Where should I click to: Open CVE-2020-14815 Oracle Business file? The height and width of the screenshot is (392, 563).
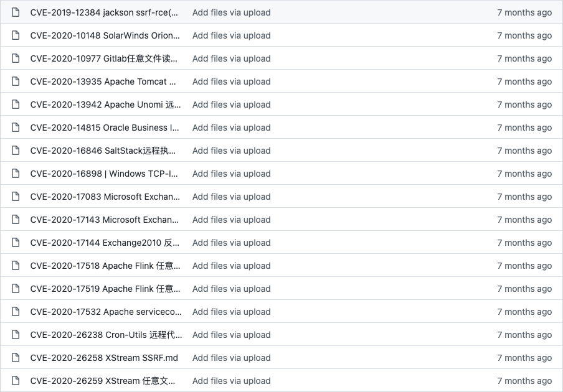(105, 128)
